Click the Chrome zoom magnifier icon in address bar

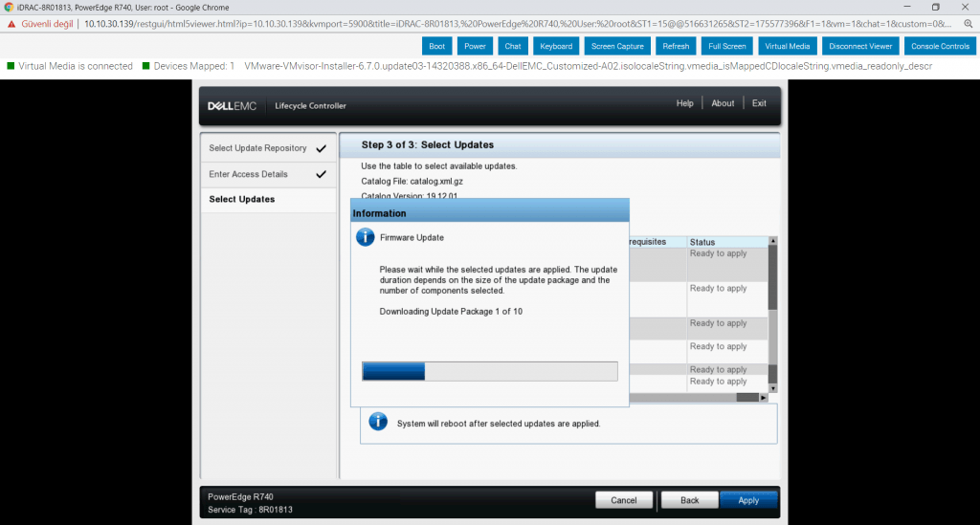tap(968, 23)
